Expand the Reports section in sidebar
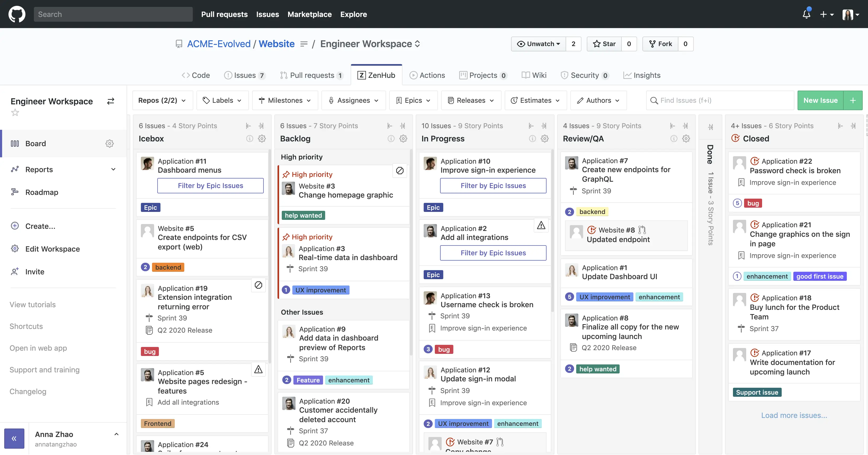 pyautogui.click(x=113, y=169)
